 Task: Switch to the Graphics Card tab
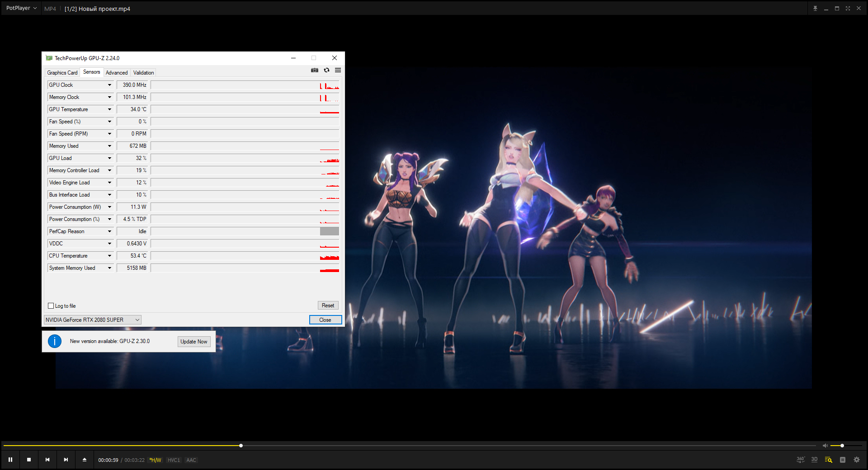(x=62, y=73)
